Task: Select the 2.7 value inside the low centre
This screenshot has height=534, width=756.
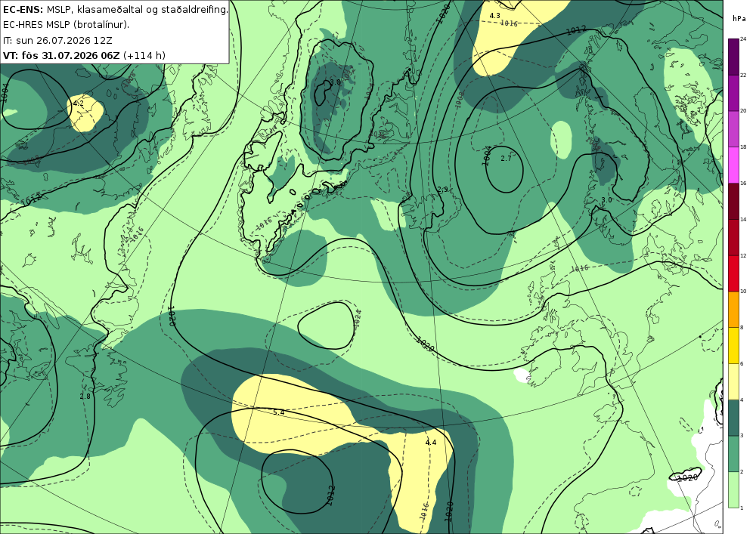Action: click(x=506, y=158)
